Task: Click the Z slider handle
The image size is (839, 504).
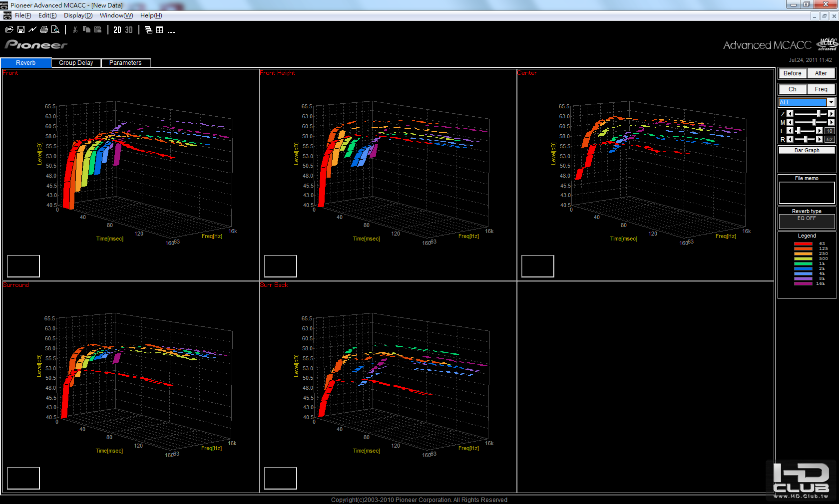Action: pos(819,114)
